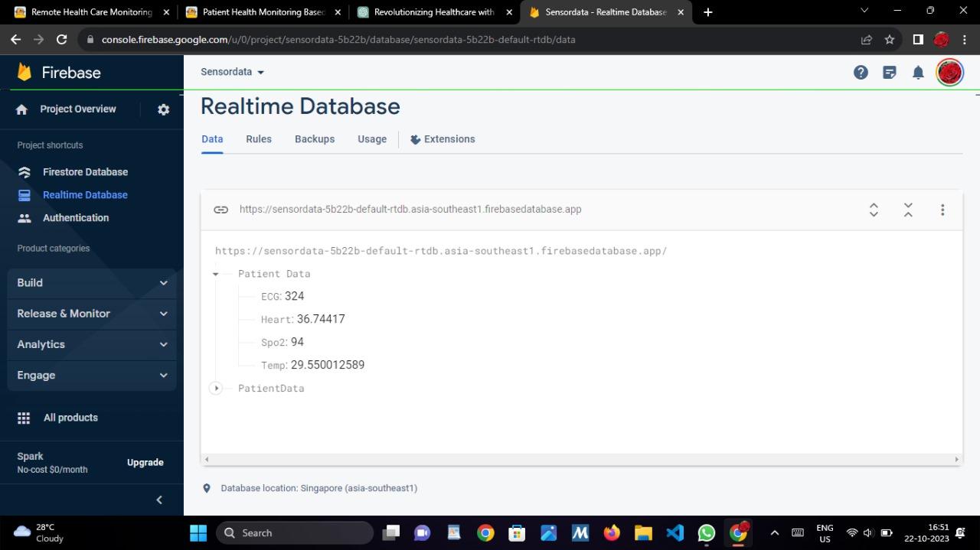Screen dimensions: 980x550
Task: Collapse the Patient Data tree node
Action: [x=216, y=274]
